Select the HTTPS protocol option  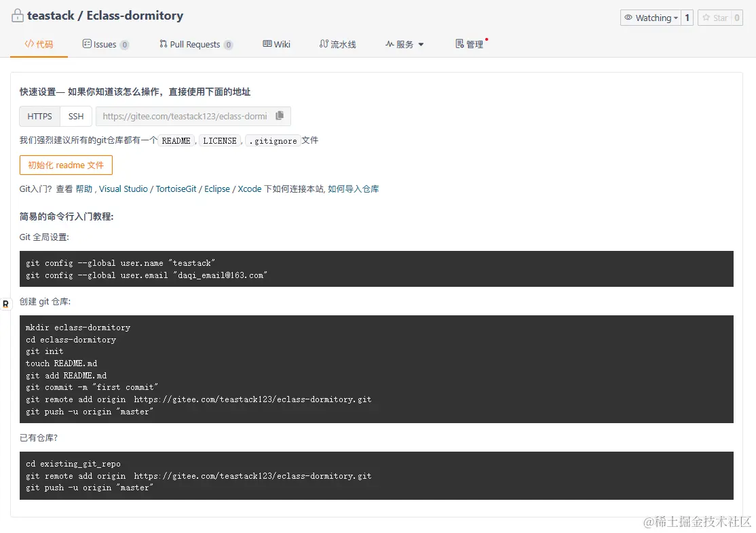pyautogui.click(x=39, y=116)
